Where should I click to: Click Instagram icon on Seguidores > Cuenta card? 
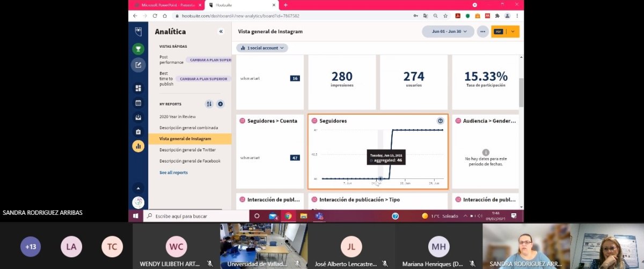point(243,121)
